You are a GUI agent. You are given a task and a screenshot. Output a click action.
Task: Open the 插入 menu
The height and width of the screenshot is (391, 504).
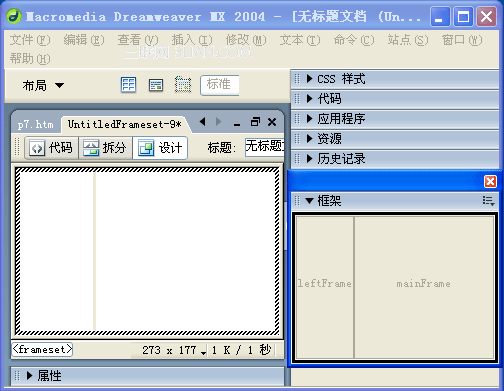click(192, 40)
